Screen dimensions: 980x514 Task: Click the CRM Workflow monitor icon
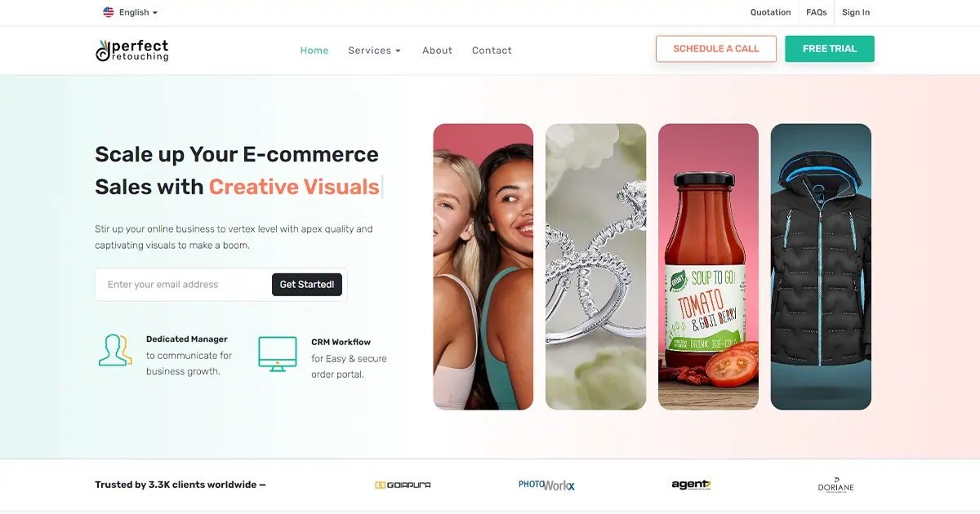[278, 354]
